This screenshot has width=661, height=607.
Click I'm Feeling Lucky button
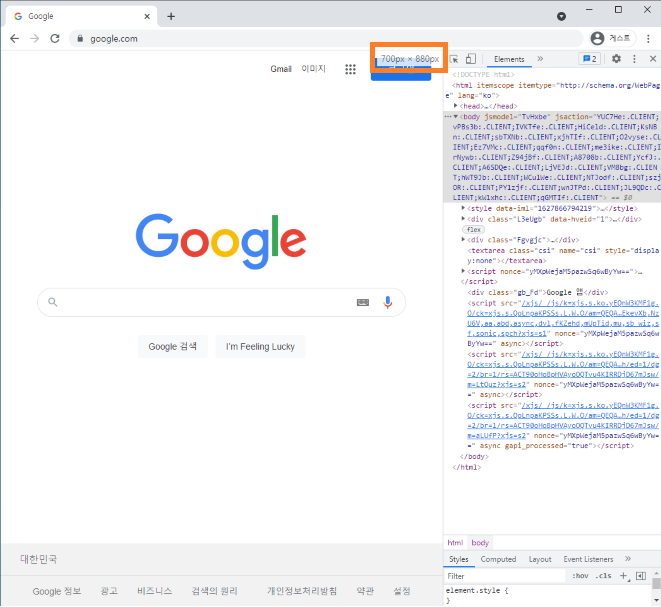tap(260, 346)
